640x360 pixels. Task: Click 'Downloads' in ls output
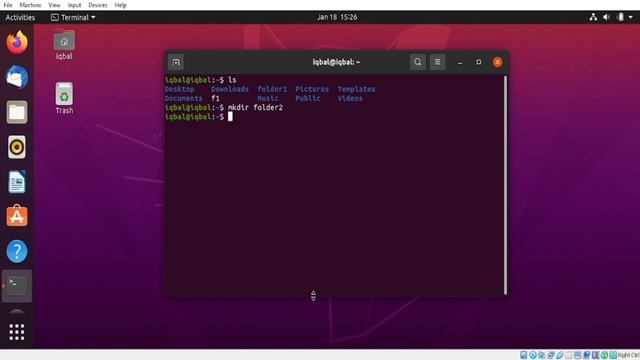tap(230, 89)
